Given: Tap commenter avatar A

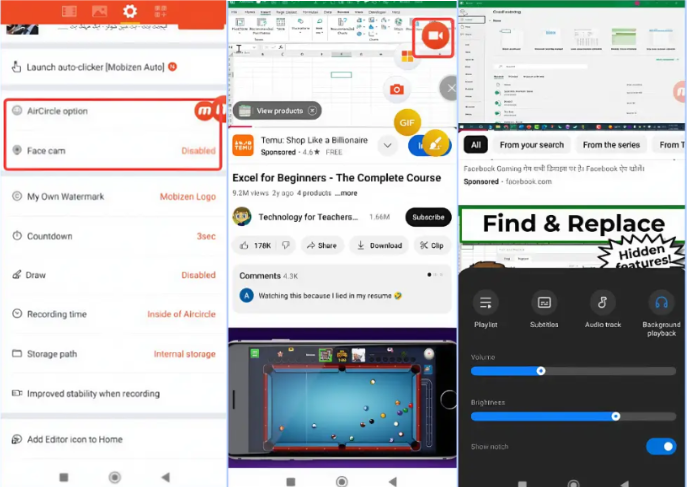Looking at the screenshot, I should (x=247, y=296).
